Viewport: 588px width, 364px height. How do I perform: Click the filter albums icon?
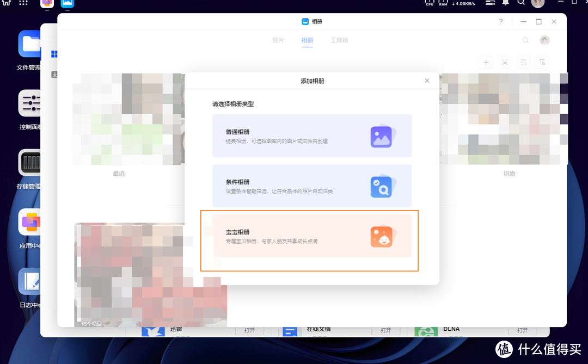[542, 62]
